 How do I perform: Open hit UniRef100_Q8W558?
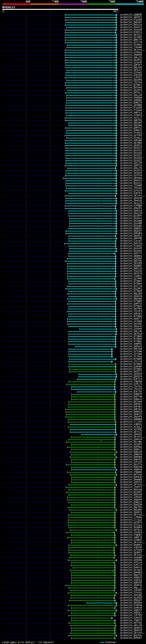131,15
